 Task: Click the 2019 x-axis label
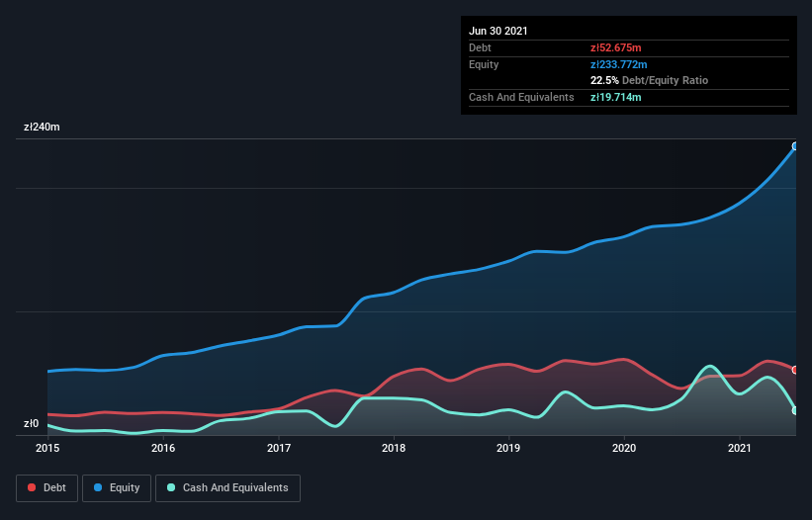point(508,448)
